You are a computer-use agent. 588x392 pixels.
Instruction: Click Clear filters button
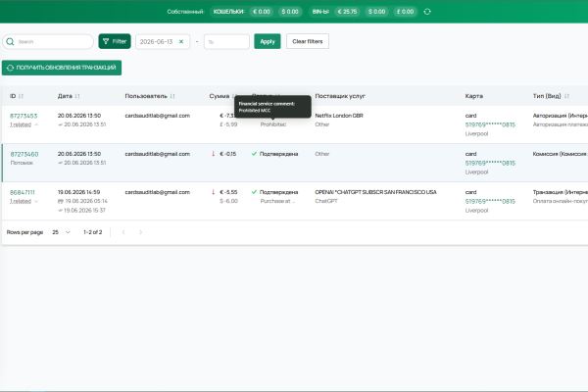[308, 41]
